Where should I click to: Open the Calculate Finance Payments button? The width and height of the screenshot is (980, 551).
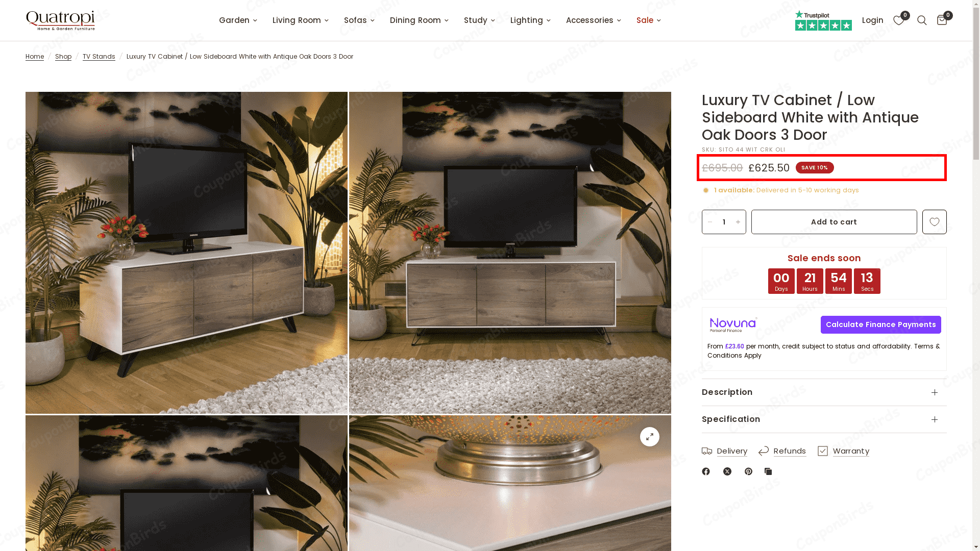[880, 324]
